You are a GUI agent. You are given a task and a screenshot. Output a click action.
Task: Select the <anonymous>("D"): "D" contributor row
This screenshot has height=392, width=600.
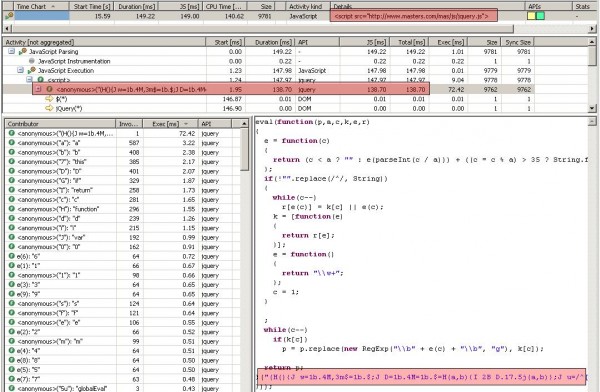[x=122, y=171]
